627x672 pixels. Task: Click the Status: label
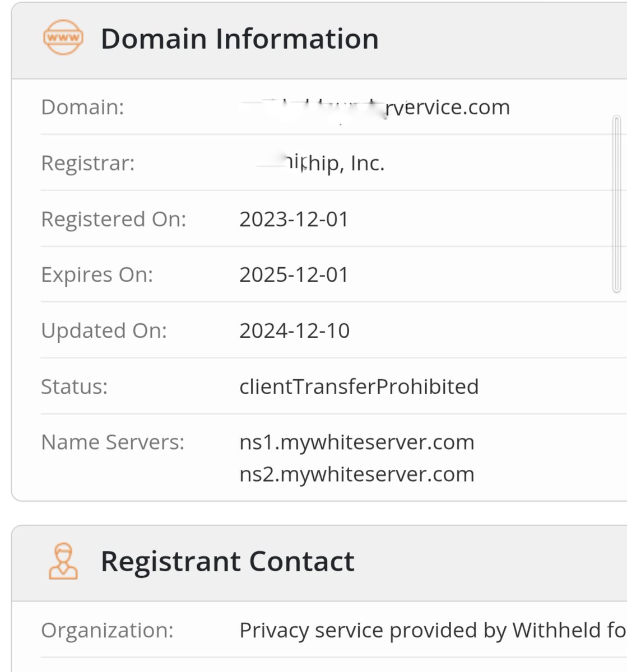point(75,386)
